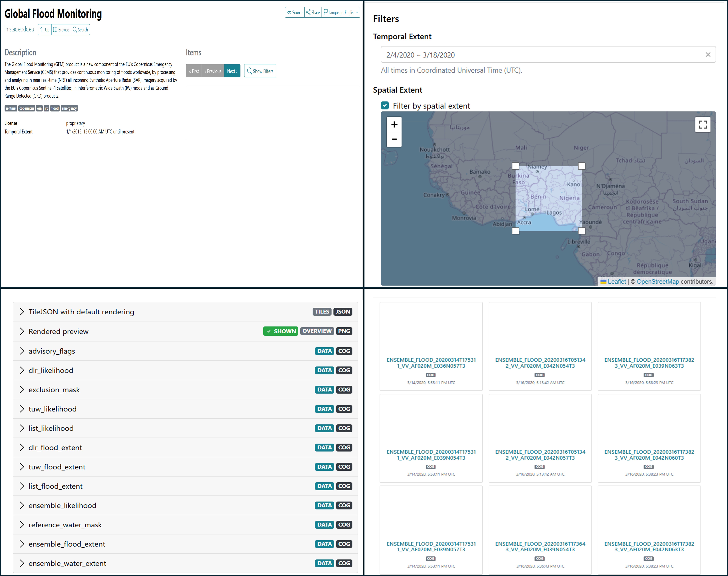
Task: Click the Up navigation button
Action: [44, 30]
